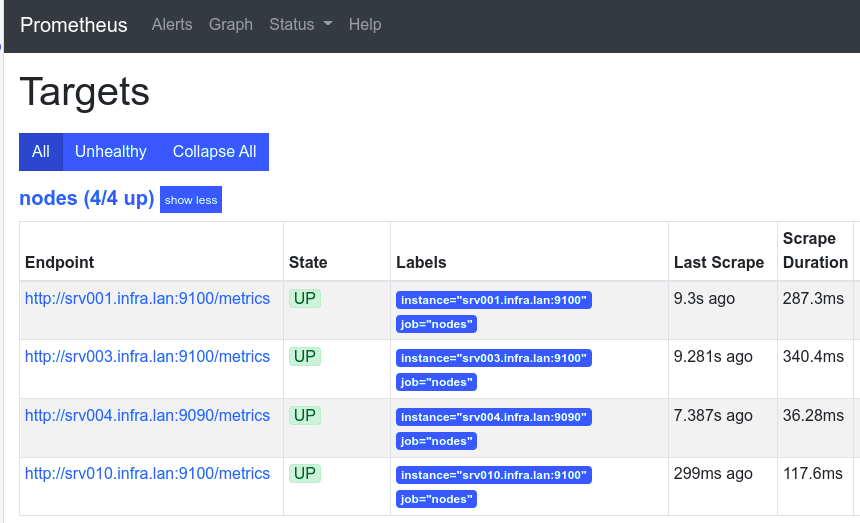Click the instance="srv001.infra.lan:9100" label badge
The image size is (860, 523).
point(494,300)
